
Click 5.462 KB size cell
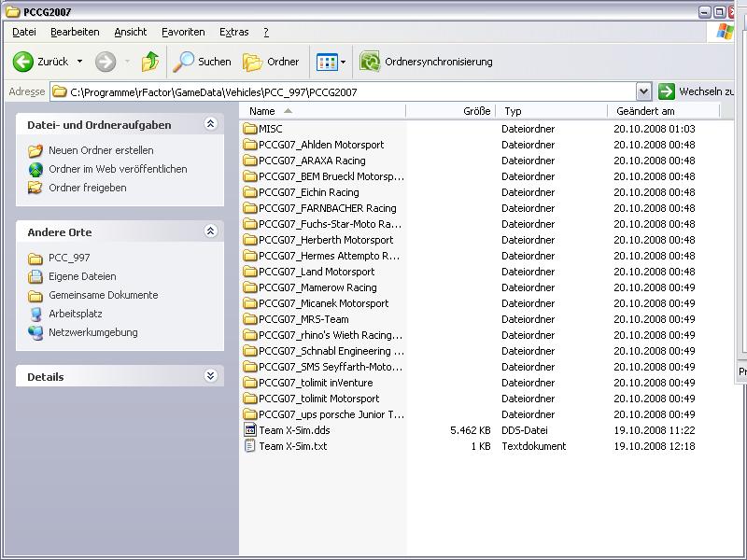(471, 430)
